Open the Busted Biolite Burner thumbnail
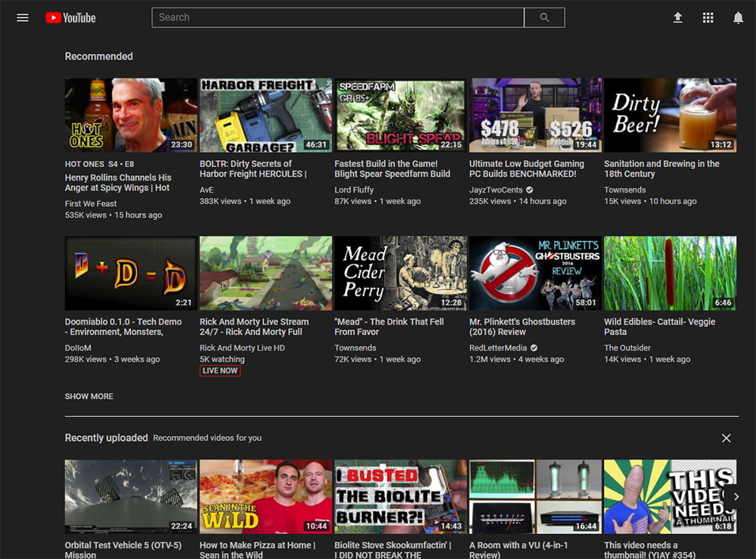This screenshot has height=559, width=756. (x=401, y=497)
